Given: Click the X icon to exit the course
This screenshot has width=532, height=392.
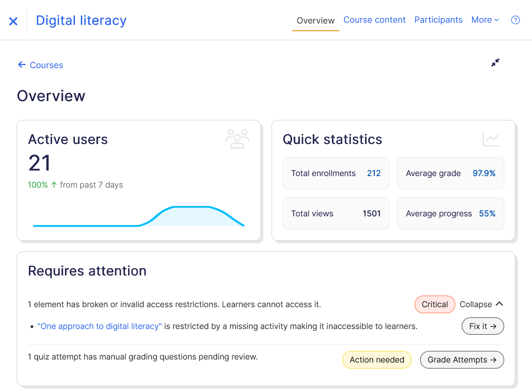Looking at the screenshot, I should click(x=13, y=20).
